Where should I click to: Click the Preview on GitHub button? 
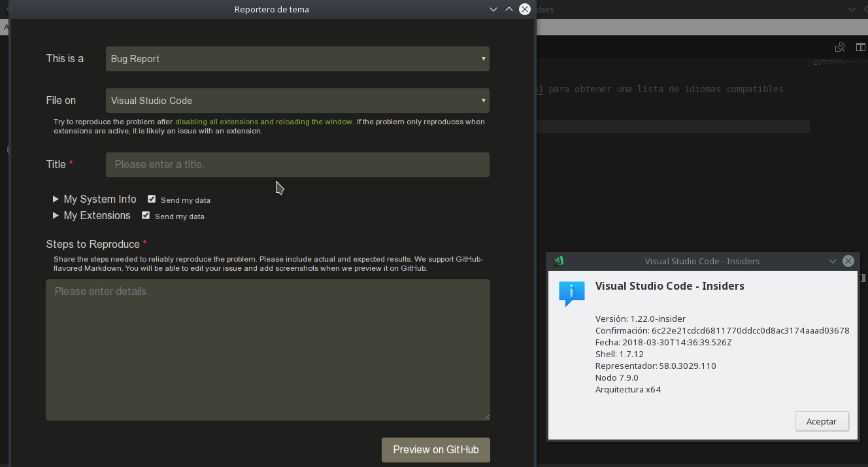point(435,450)
